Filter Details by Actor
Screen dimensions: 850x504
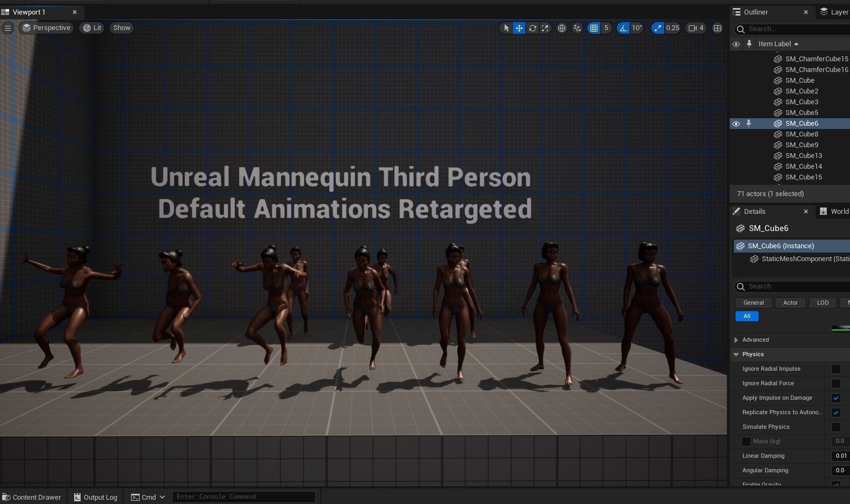click(x=790, y=303)
